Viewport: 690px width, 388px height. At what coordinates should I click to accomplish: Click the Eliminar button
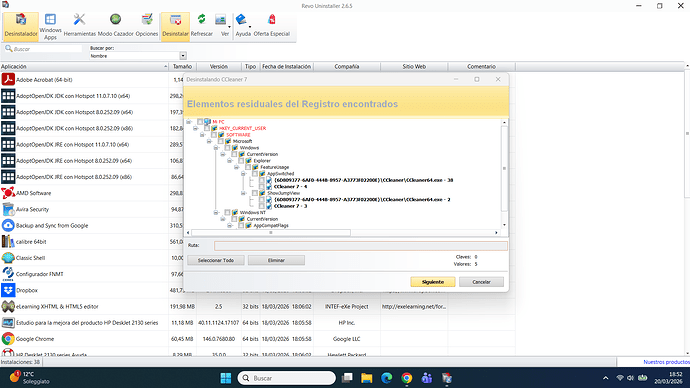(276, 260)
